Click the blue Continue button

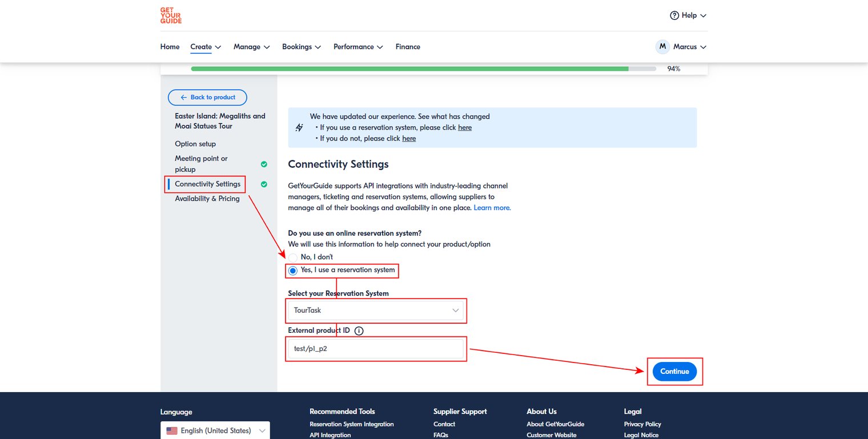674,372
